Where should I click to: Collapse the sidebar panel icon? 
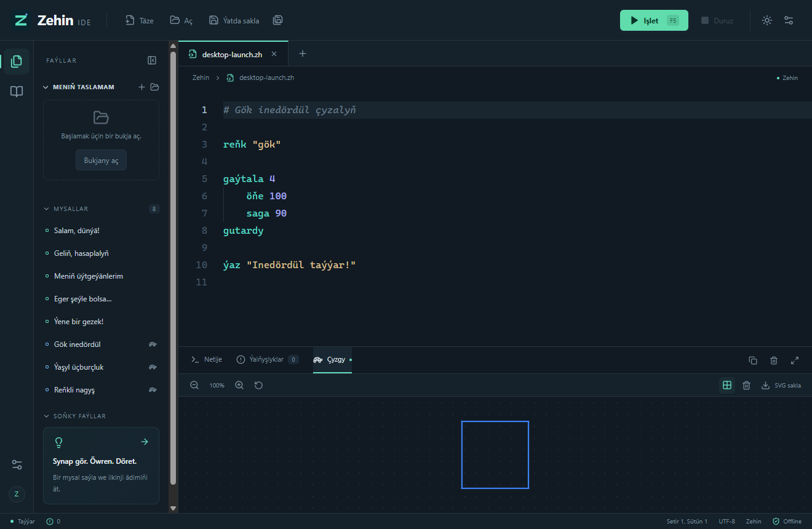(x=152, y=60)
